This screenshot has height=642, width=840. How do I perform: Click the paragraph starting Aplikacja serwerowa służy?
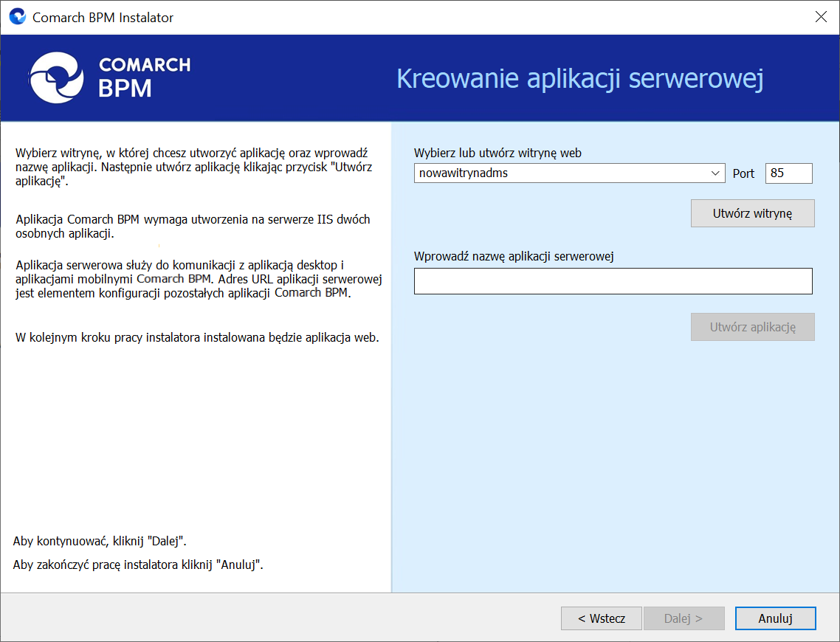point(199,279)
